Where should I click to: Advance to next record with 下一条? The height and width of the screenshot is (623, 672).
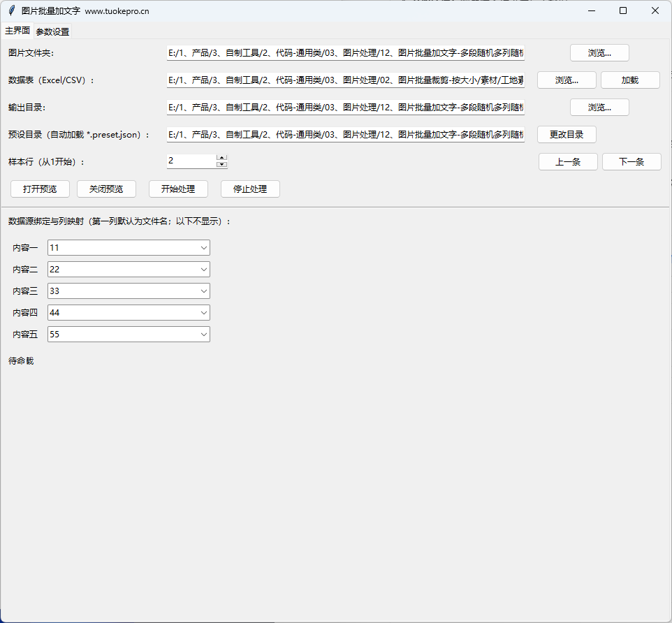(631, 162)
